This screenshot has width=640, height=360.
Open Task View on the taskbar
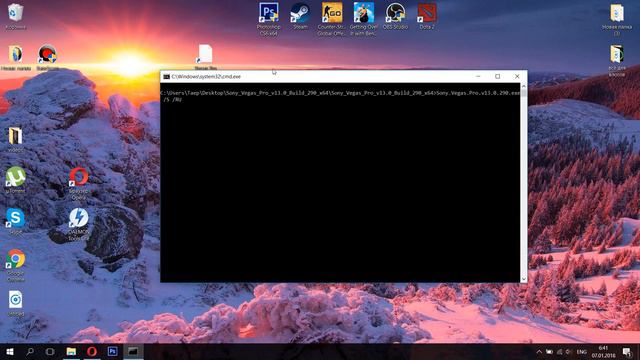(x=50, y=351)
